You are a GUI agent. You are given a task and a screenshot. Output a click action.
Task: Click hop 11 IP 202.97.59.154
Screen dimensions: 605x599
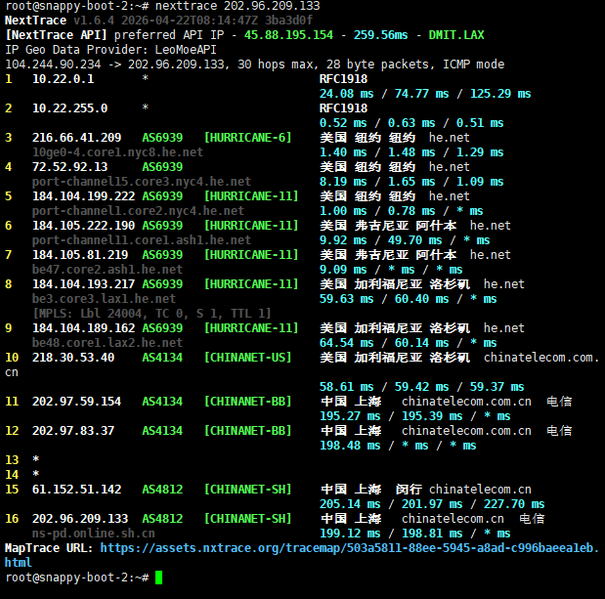click(x=77, y=402)
